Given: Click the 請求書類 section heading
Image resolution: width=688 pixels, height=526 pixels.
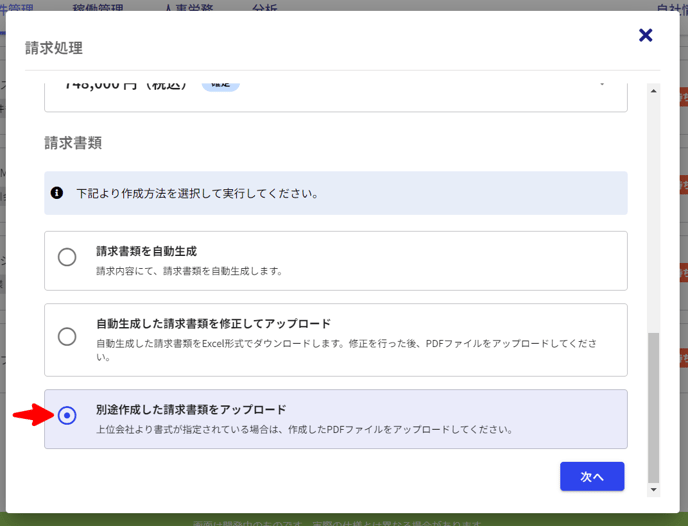Looking at the screenshot, I should tap(73, 143).
